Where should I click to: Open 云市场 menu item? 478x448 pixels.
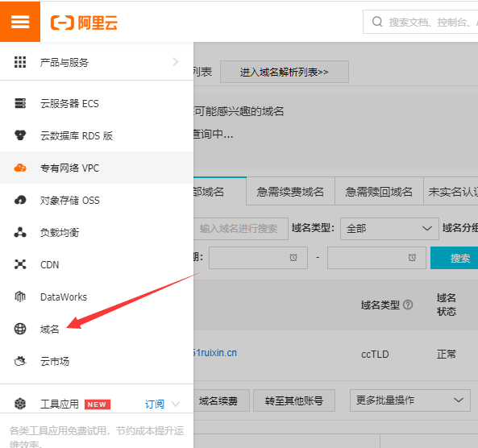pyautogui.click(x=97, y=361)
